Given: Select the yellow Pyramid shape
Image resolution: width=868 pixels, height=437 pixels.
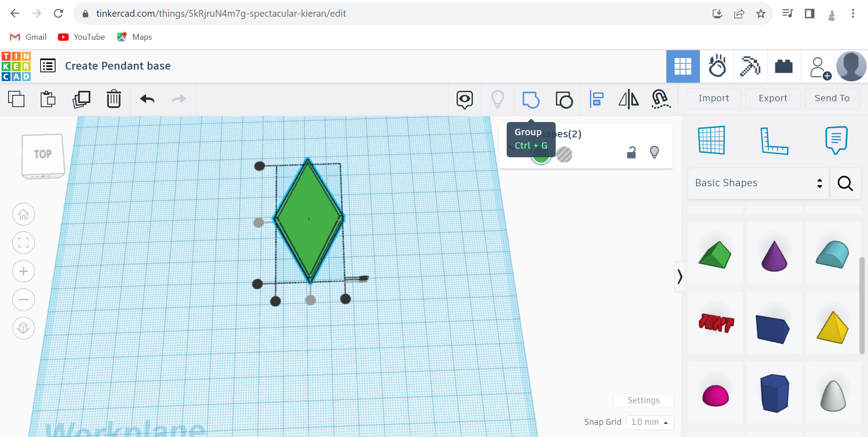Looking at the screenshot, I should (833, 323).
